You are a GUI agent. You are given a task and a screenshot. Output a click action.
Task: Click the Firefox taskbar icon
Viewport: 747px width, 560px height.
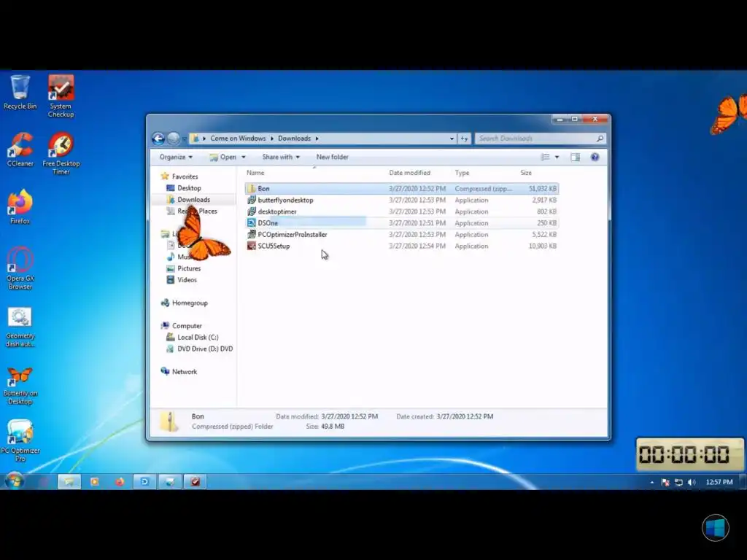[x=120, y=482]
